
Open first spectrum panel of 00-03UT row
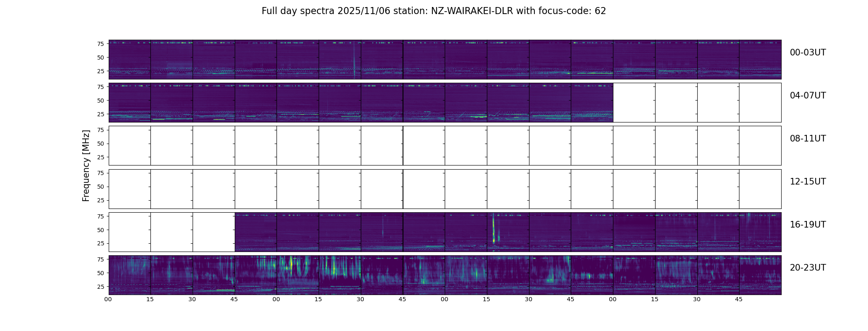coord(130,60)
